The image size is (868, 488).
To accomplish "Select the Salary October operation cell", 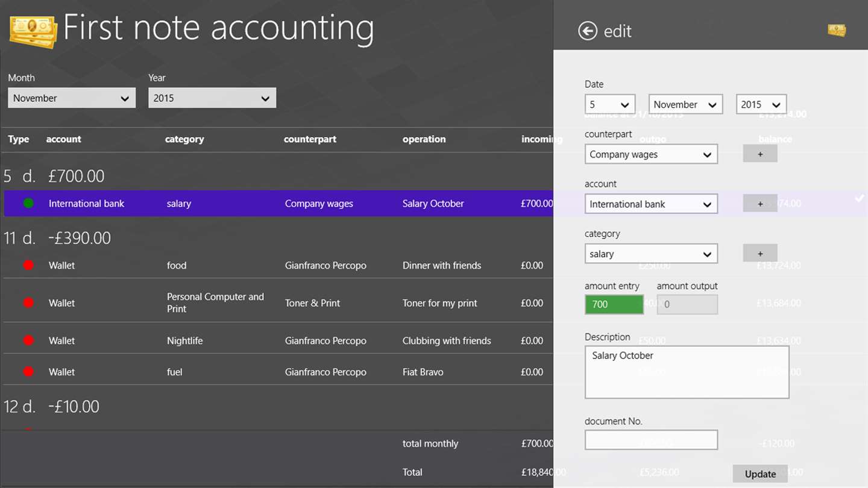I will [x=433, y=204].
